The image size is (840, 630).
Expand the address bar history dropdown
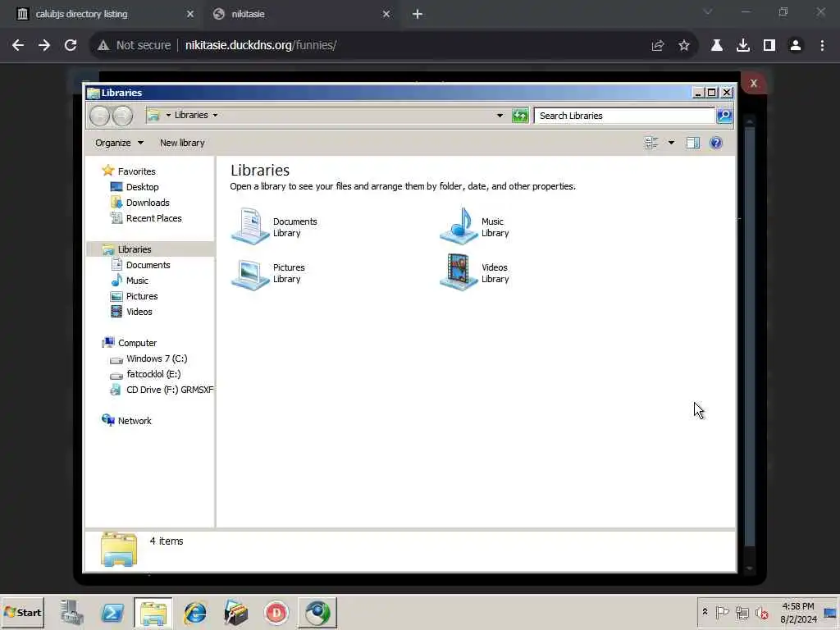coord(500,115)
